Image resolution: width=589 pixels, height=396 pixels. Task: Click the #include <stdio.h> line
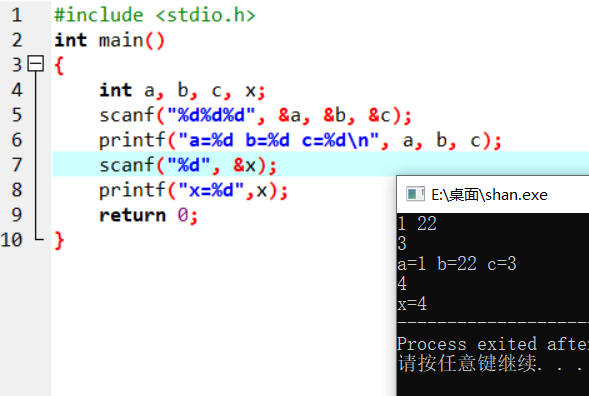point(155,15)
